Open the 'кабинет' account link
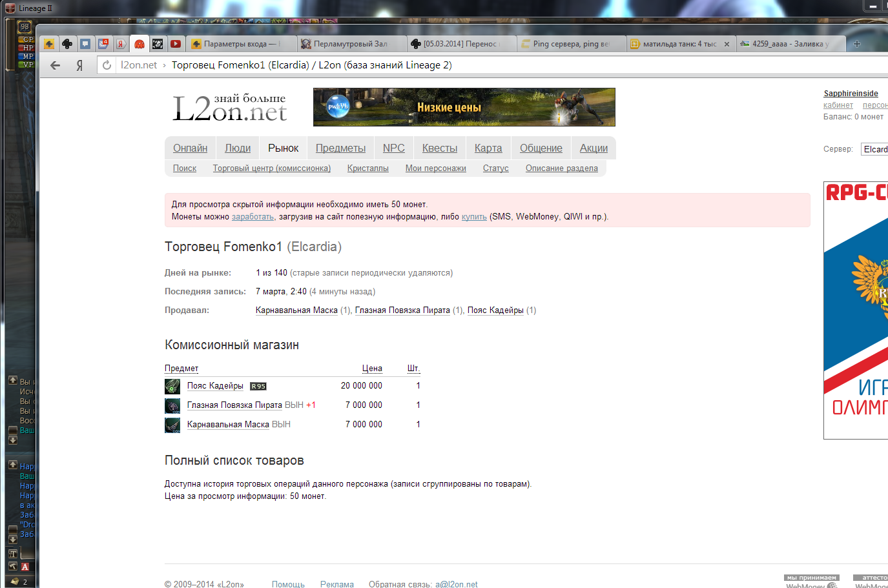888x588 pixels. click(x=838, y=105)
